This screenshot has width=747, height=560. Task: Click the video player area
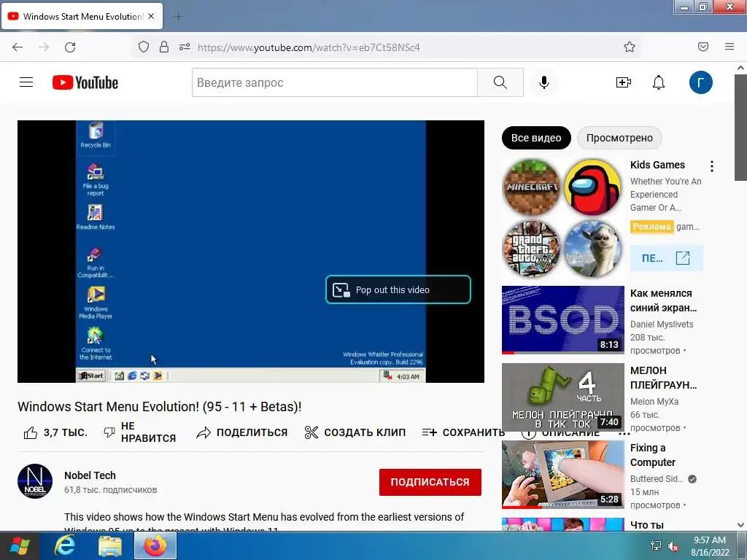(251, 252)
